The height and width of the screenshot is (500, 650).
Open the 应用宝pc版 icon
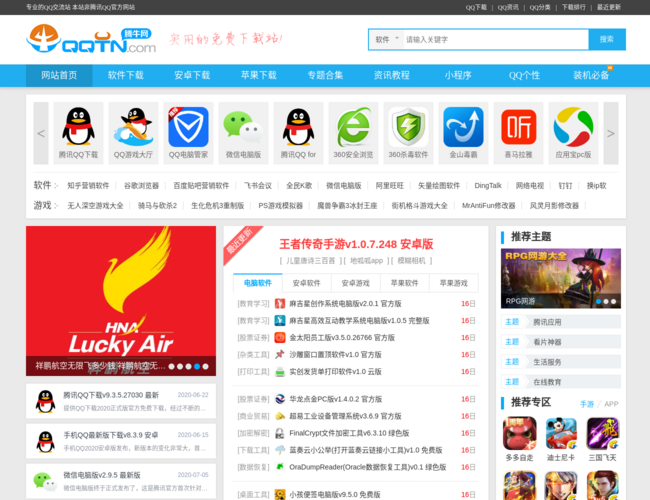click(x=573, y=127)
